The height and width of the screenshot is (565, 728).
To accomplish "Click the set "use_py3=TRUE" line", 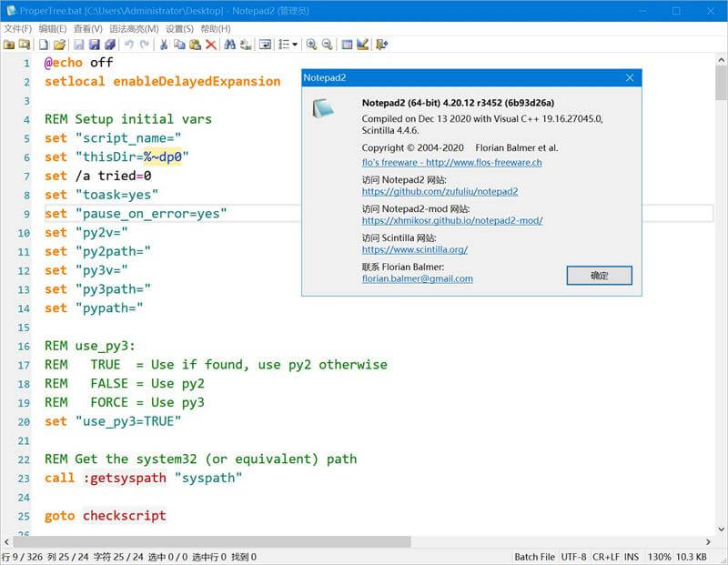I will tap(113, 421).
